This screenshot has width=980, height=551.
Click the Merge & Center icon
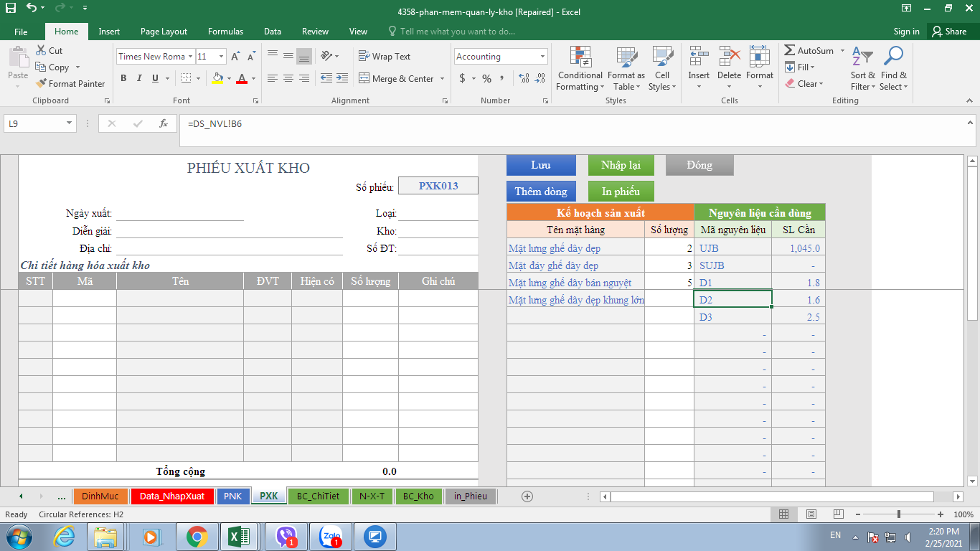[364, 78]
